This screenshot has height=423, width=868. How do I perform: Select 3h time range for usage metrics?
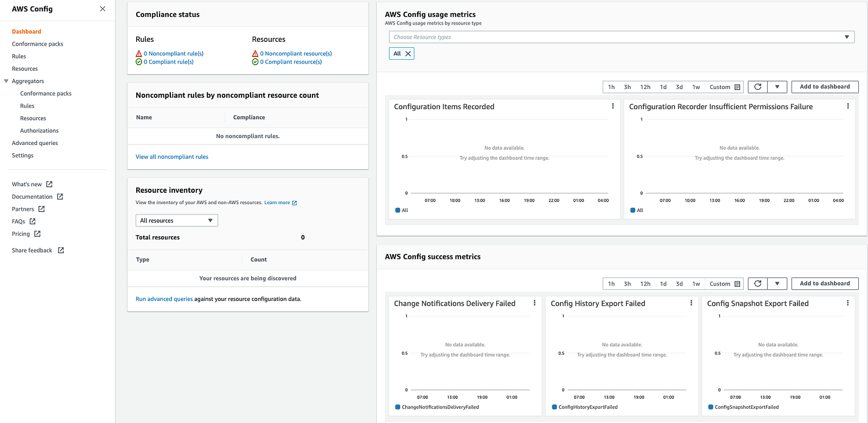coord(627,87)
